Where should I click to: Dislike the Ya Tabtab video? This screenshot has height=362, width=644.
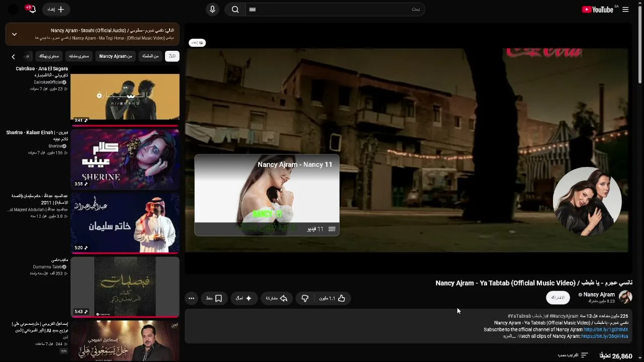click(x=305, y=298)
